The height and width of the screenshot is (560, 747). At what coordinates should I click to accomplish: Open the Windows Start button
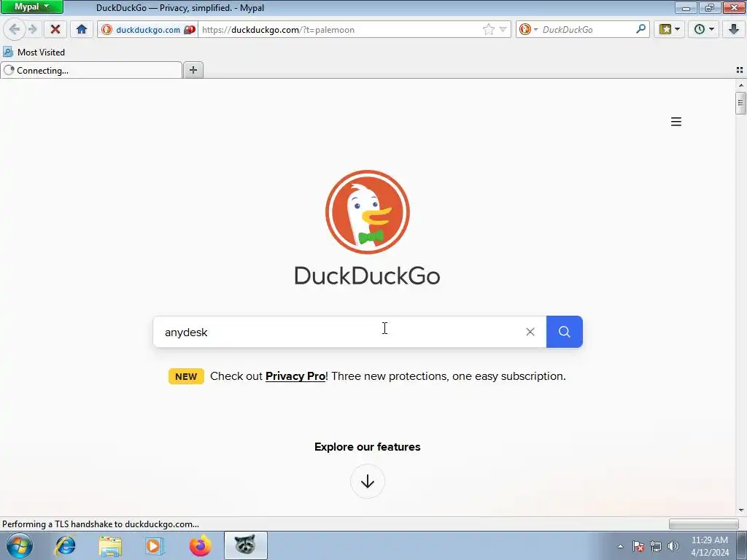point(20,545)
